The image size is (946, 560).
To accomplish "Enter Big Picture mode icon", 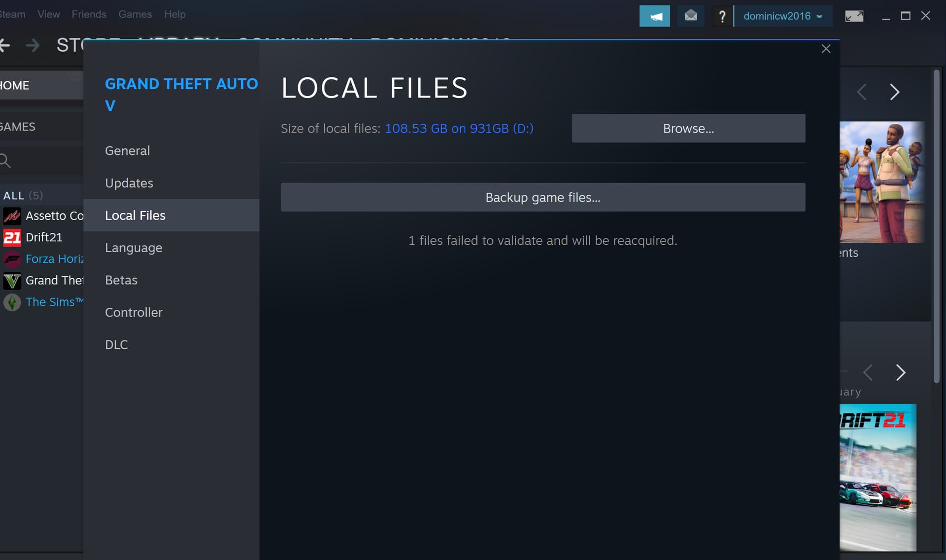I will 854,16.
